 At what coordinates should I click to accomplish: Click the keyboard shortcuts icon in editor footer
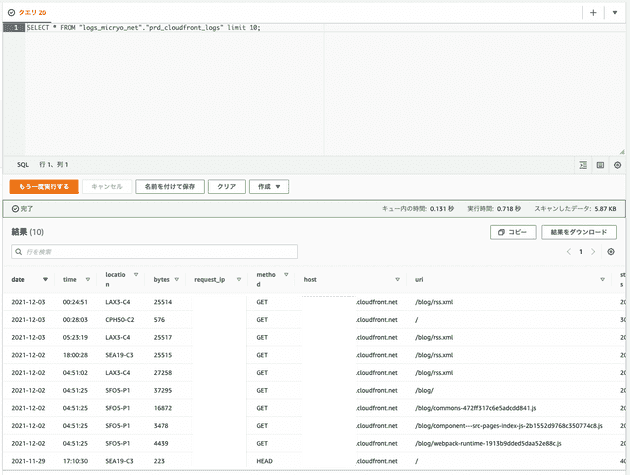(x=600, y=165)
